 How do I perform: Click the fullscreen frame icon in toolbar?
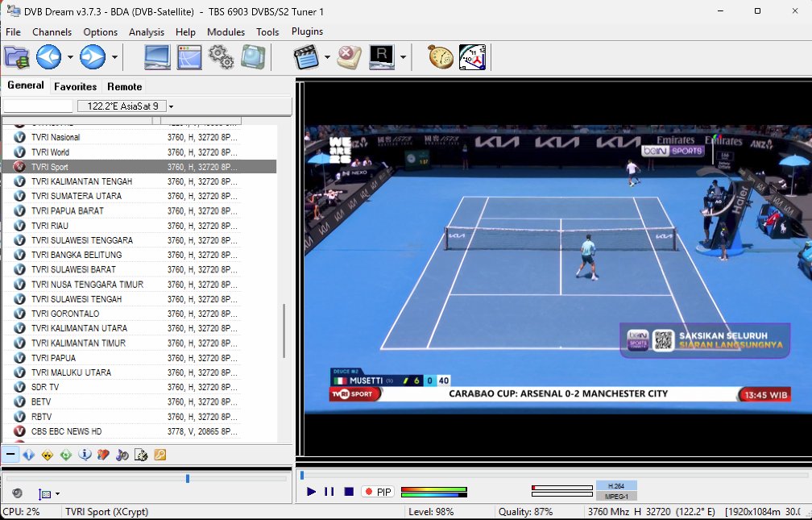pyautogui.click(x=253, y=57)
